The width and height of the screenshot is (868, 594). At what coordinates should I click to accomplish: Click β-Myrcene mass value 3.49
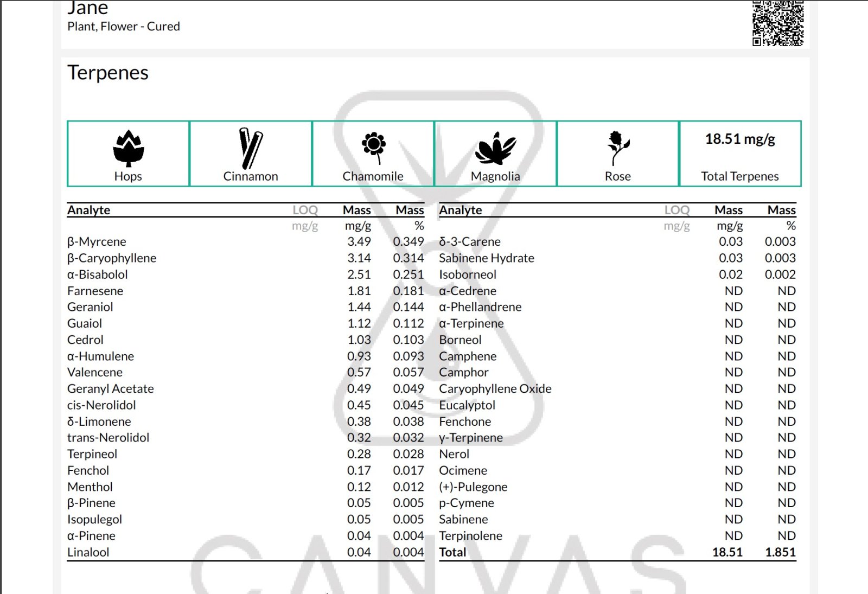[x=359, y=242]
